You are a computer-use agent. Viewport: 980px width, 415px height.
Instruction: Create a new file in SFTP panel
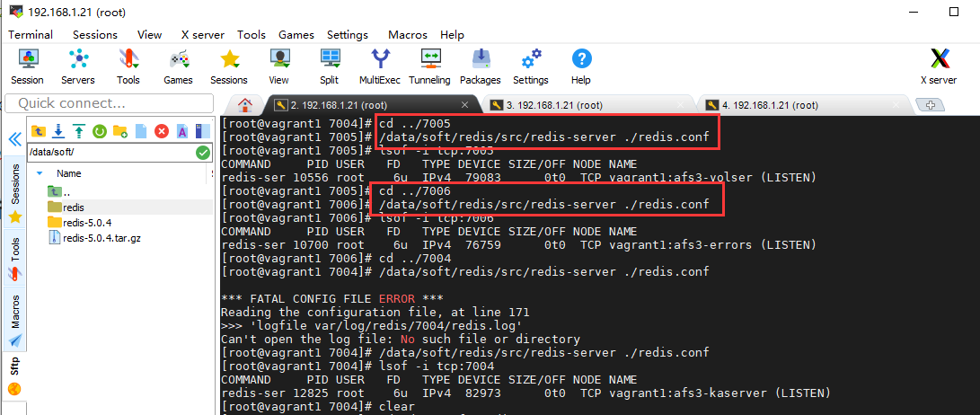point(141,131)
